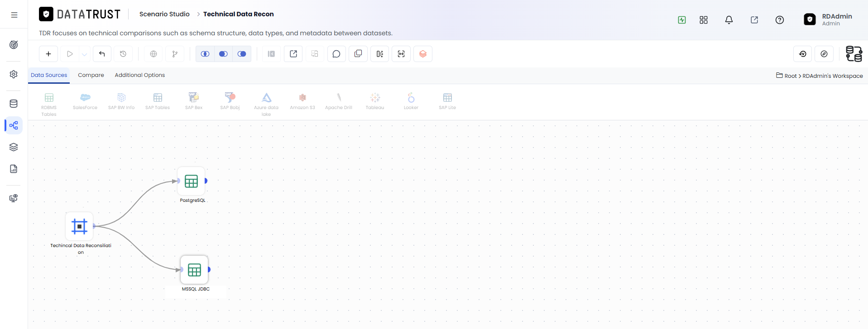Screen dimensions: 868x329
Task: Select SAP Tables data source
Action: click(158, 101)
